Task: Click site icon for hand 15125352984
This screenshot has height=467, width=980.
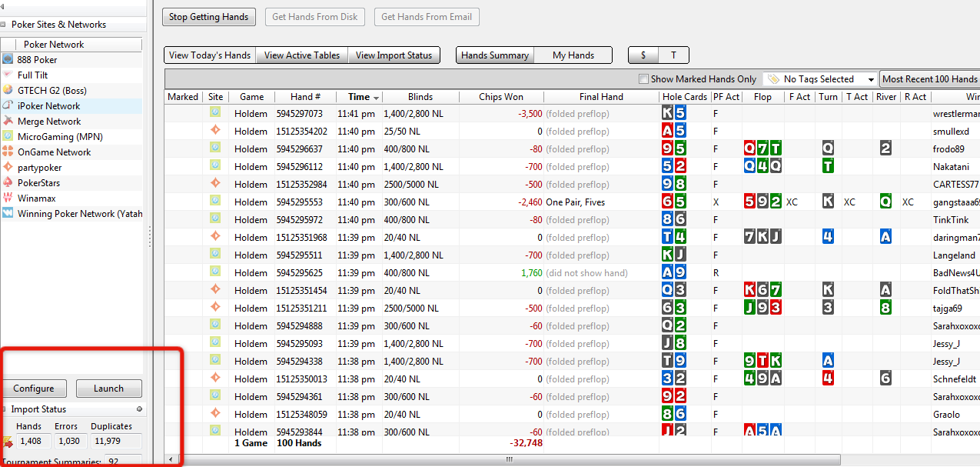Action: [x=216, y=183]
